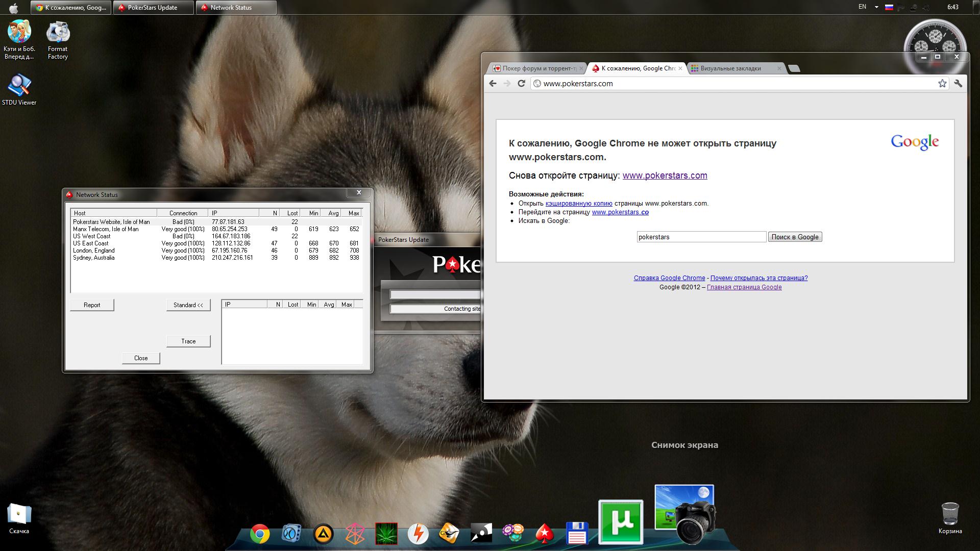This screenshot has width=980, height=551.
Task: Click the poker chips dock icon
Action: [512, 533]
